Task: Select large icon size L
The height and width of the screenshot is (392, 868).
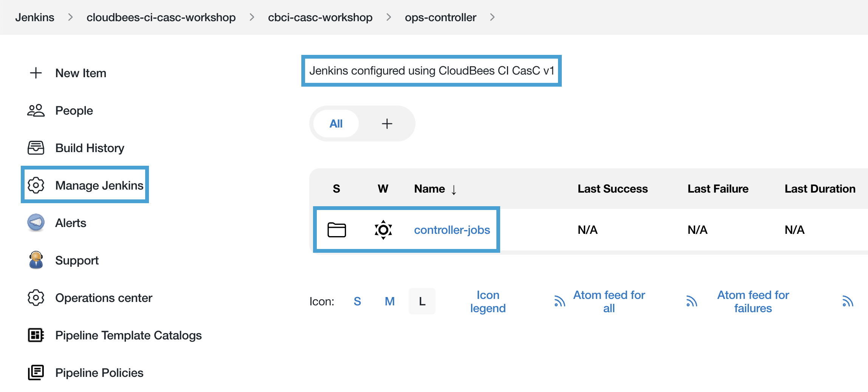Action: click(422, 301)
